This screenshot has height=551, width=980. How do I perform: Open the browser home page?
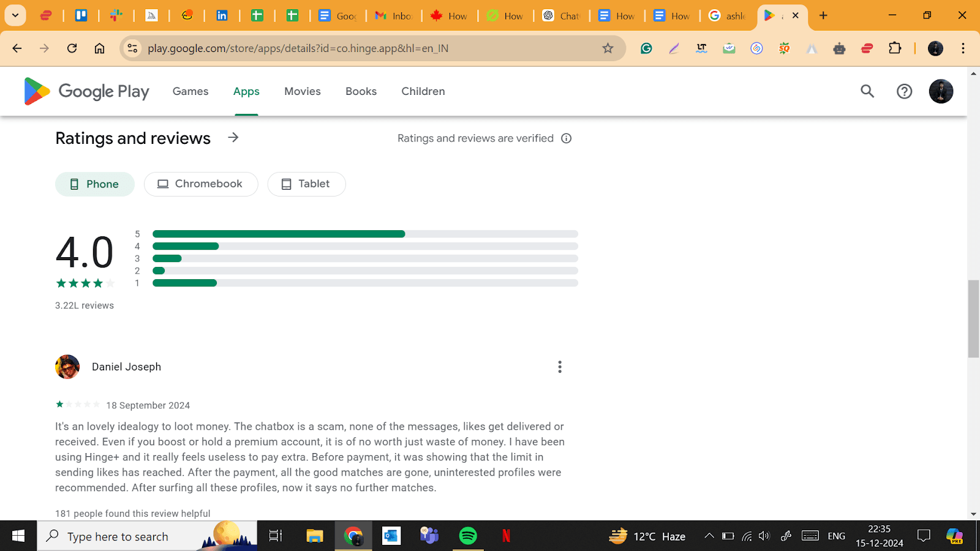click(x=99, y=48)
